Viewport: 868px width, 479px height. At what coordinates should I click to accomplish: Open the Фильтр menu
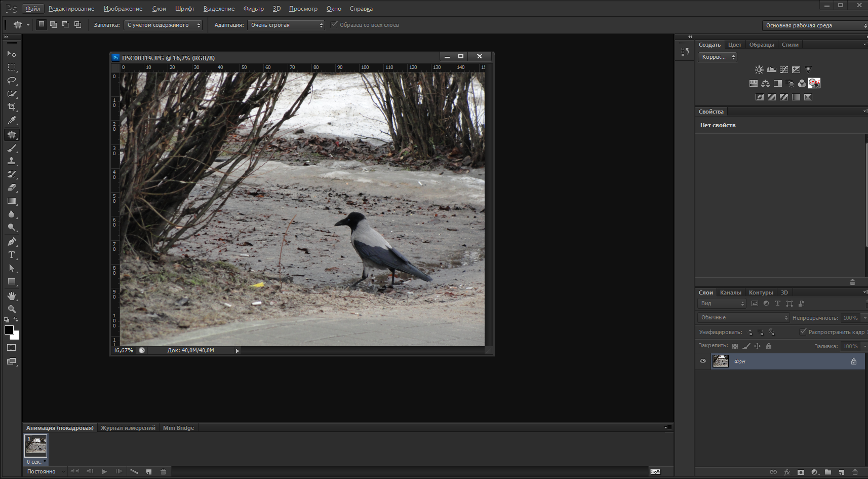coord(253,9)
